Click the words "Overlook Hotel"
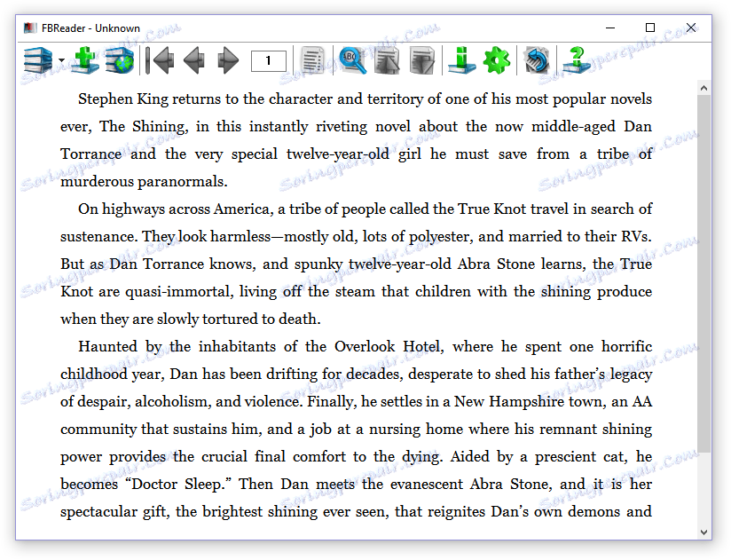The width and height of the screenshot is (731, 560). (x=387, y=346)
